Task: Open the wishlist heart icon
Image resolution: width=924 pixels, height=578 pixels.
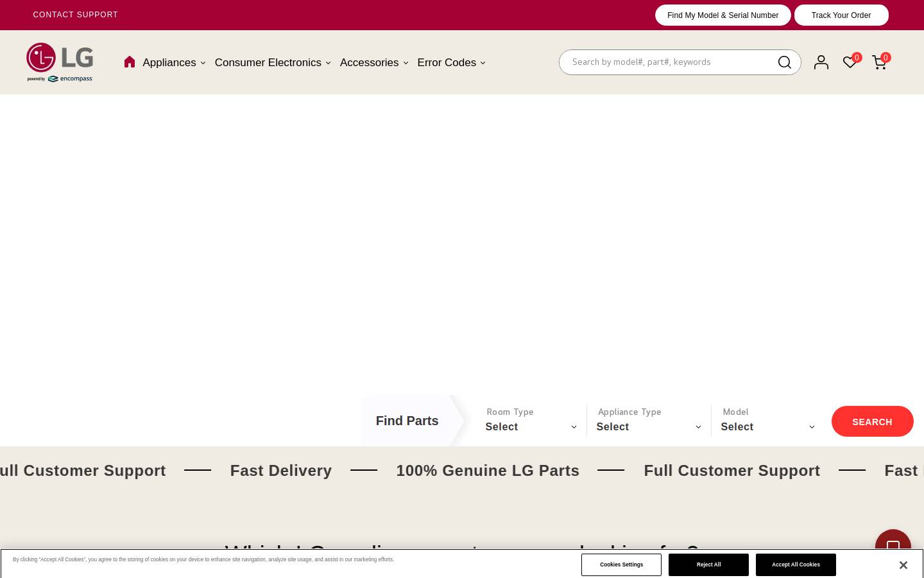Action: click(850, 62)
